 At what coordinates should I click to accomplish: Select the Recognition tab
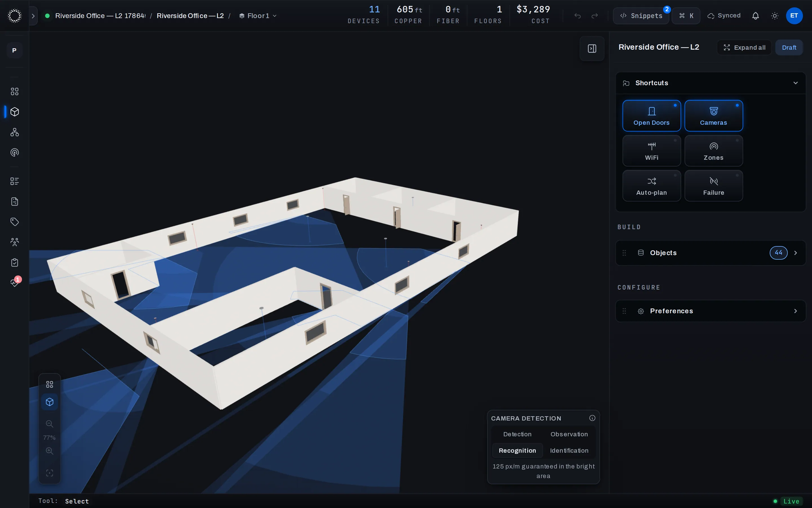(x=517, y=450)
